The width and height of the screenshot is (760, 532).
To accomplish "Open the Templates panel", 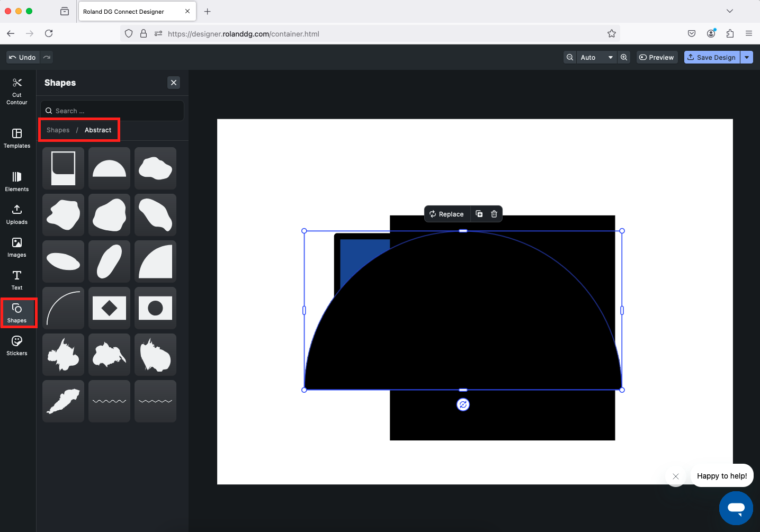I will [x=17, y=139].
